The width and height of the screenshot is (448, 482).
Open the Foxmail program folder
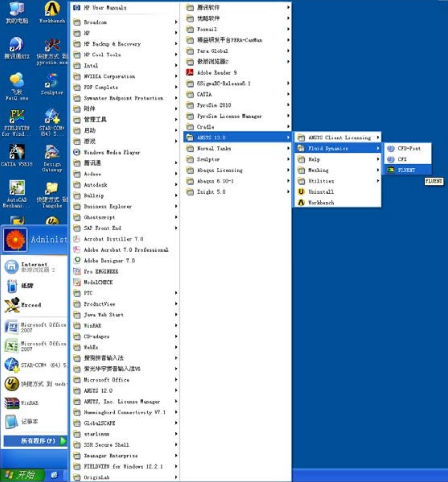(237, 29)
